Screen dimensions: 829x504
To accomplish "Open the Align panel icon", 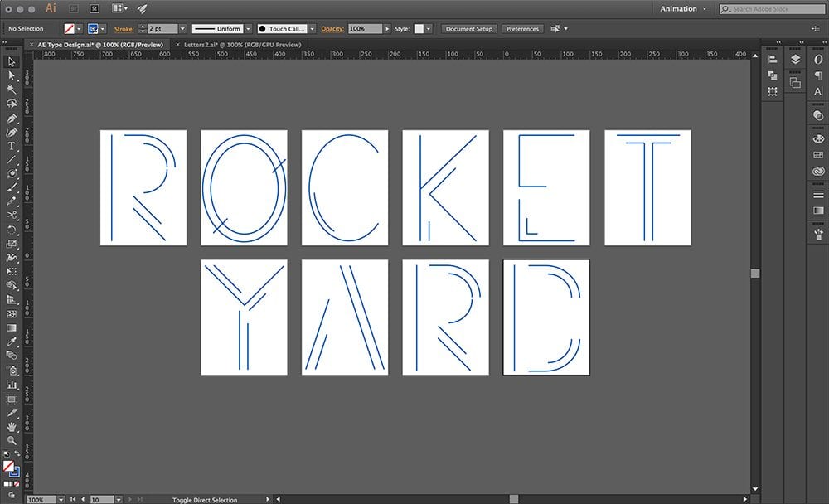I will [x=773, y=60].
